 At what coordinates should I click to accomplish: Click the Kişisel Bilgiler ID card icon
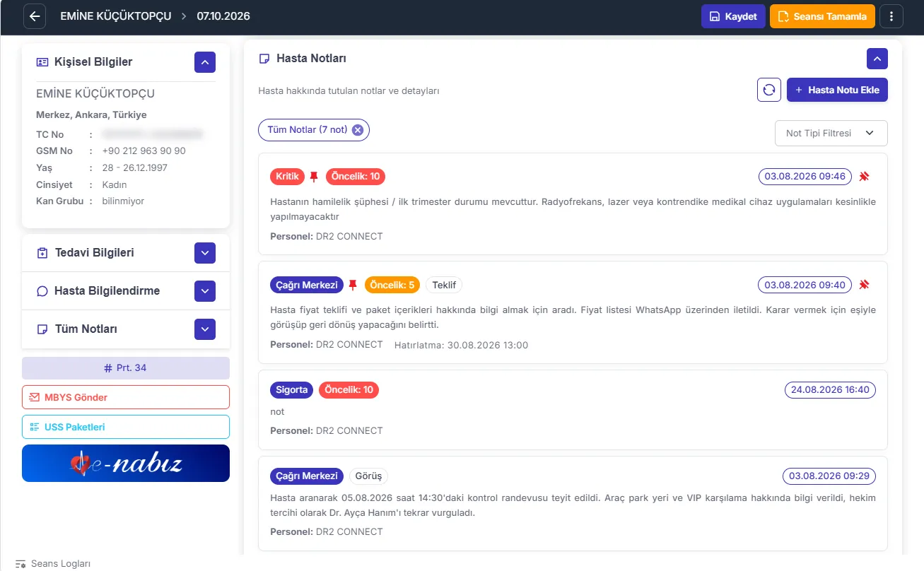(x=42, y=62)
